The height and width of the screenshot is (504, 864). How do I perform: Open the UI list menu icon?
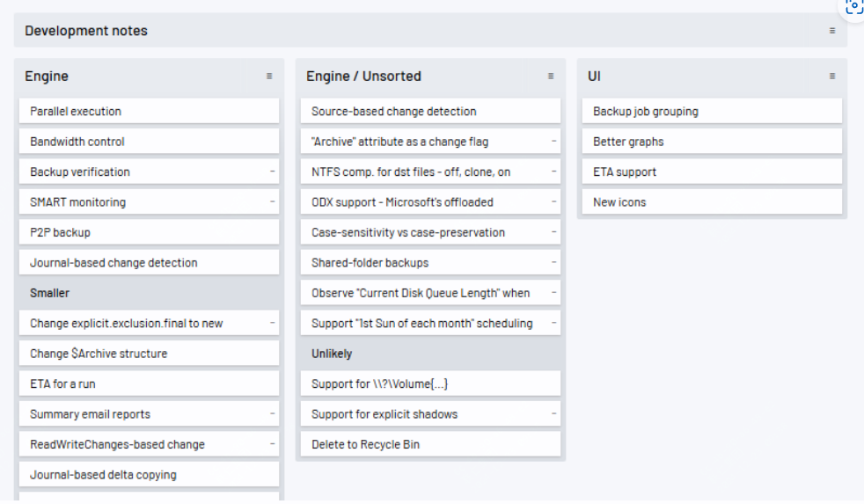(831, 77)
